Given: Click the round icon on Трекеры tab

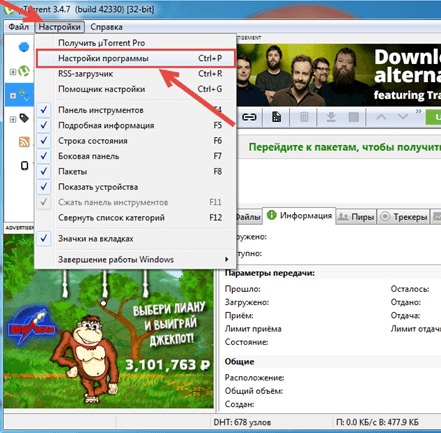Looking at the screenshot, I should [x=385, y=217].
